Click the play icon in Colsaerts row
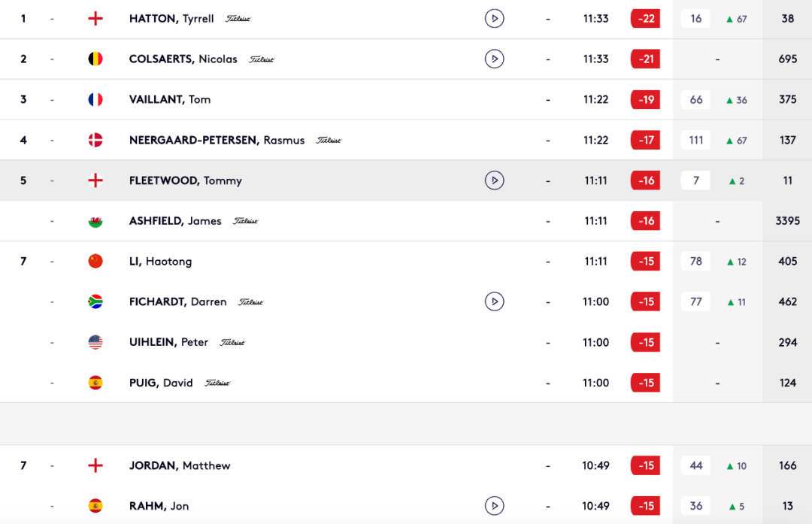812x524 pixels. coord(494,59)
